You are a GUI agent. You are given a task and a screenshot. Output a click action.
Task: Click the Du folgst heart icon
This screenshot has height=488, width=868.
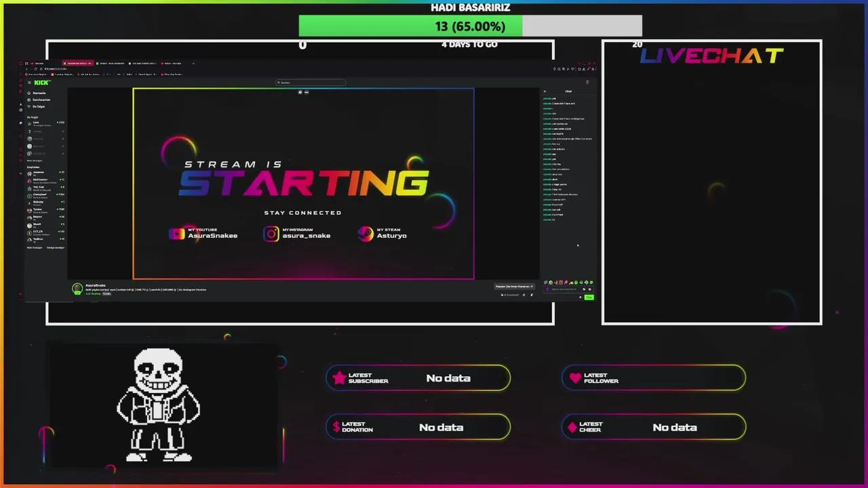[29, 106]
